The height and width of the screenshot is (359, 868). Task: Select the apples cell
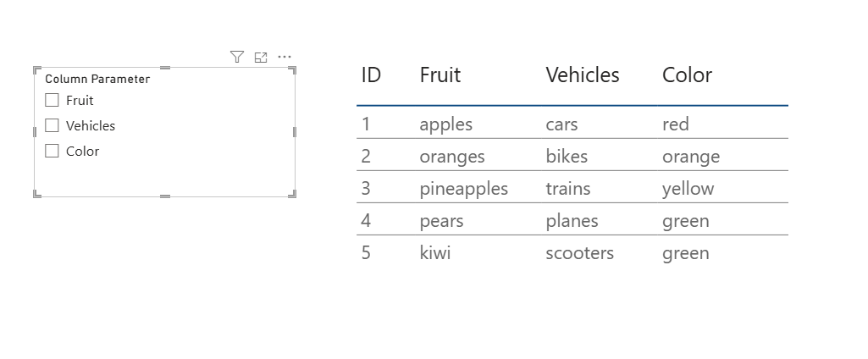446,124
